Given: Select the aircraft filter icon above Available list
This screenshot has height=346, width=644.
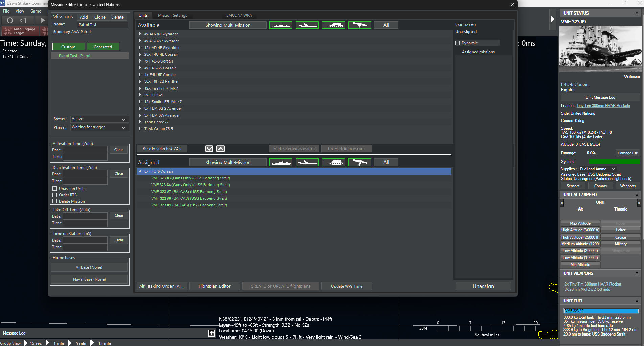Looking at the screenshot, I should pos(307,25).
